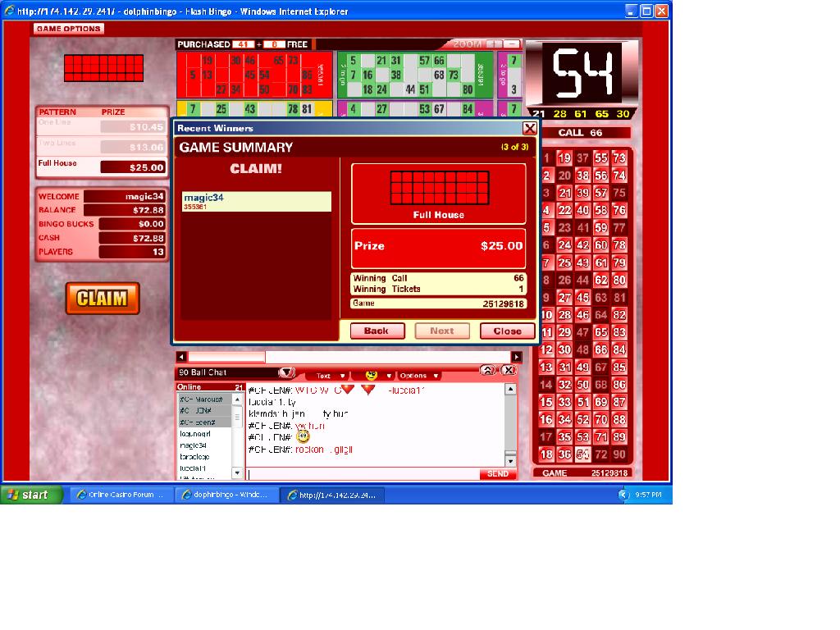Viewport: 840px width, 630px height.
Task: Send the chat message
Action: point(497,474)
